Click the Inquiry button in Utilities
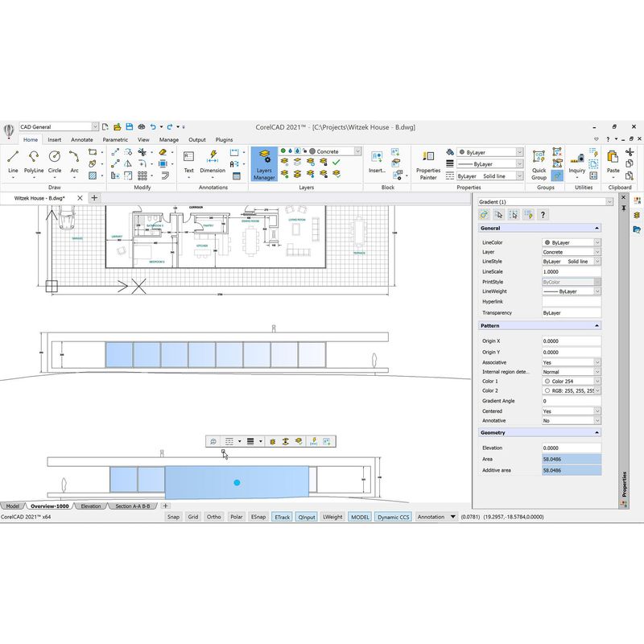This screenshot has width=644, height=644. point(576,165)
